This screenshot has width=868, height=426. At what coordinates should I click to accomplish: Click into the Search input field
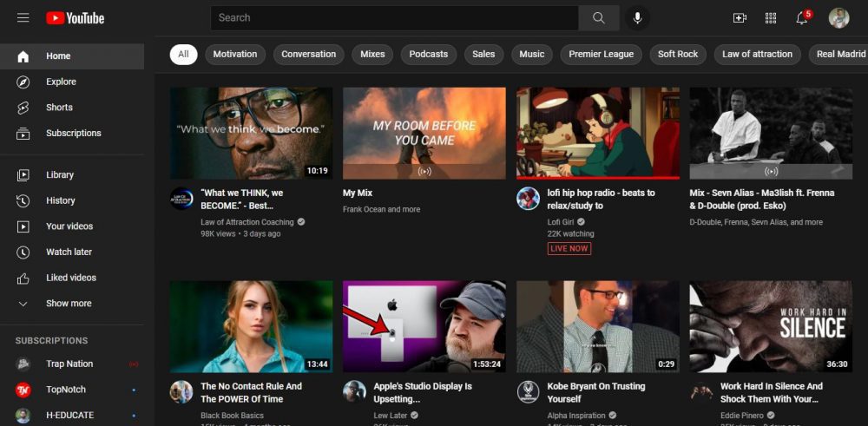pyautogui.click(x=394, y=17)
